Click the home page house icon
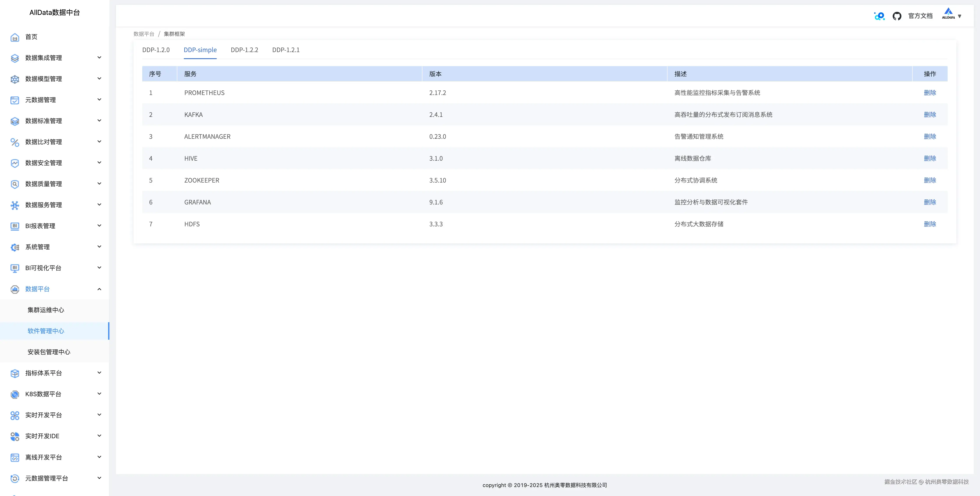The height and width of the screenshot is (496, 980). 15,37
